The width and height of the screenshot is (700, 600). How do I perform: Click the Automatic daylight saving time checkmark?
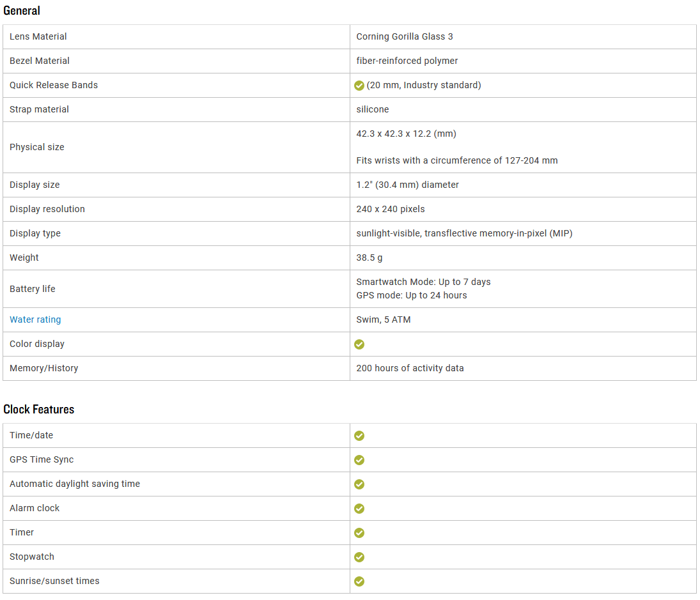[359, 484]
